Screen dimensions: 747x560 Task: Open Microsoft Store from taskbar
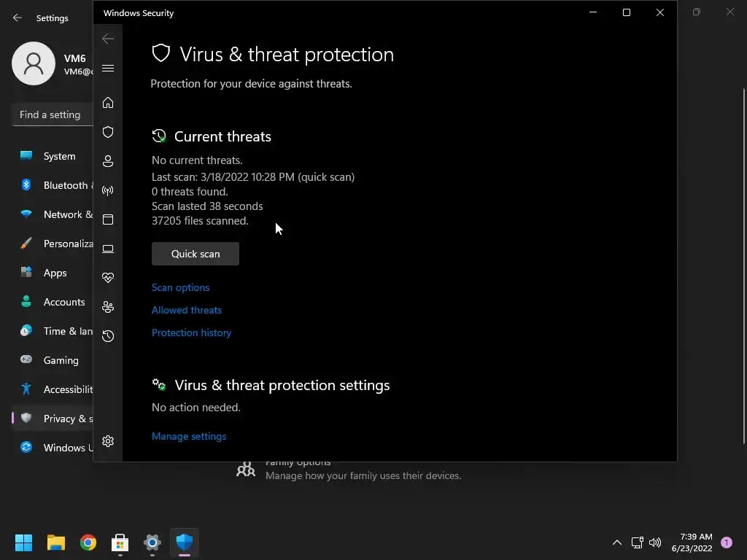(120, 542)
